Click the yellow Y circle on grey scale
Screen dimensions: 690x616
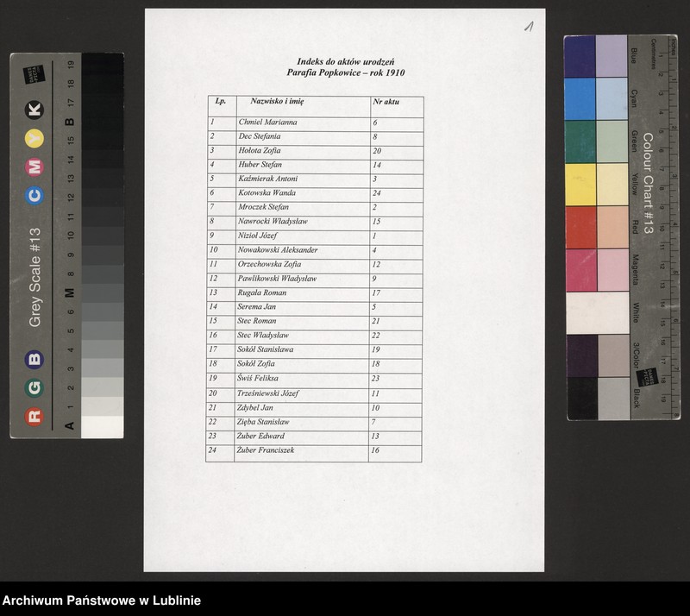pyautogui.click(x=34, y=139)
